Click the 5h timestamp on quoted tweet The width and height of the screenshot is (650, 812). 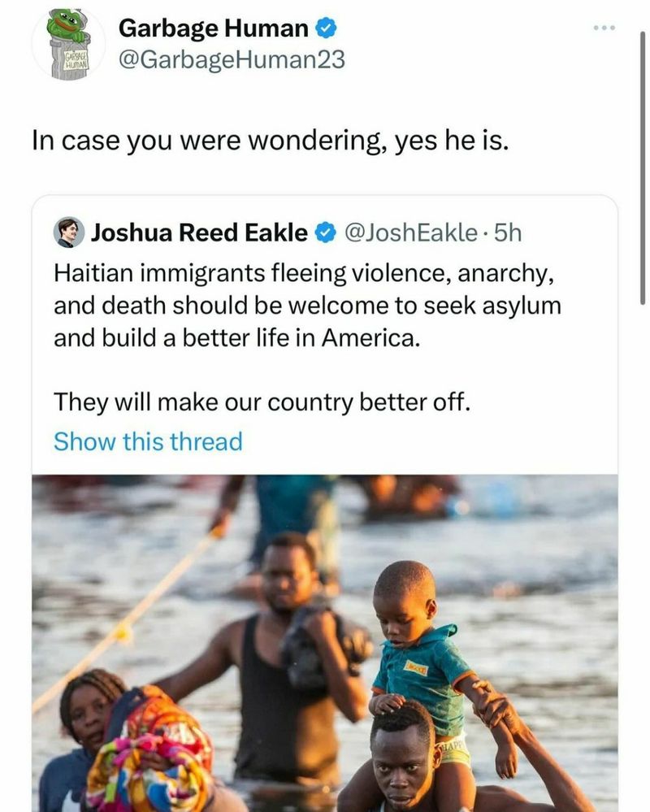pyautogui.click(x=508, y=232)
